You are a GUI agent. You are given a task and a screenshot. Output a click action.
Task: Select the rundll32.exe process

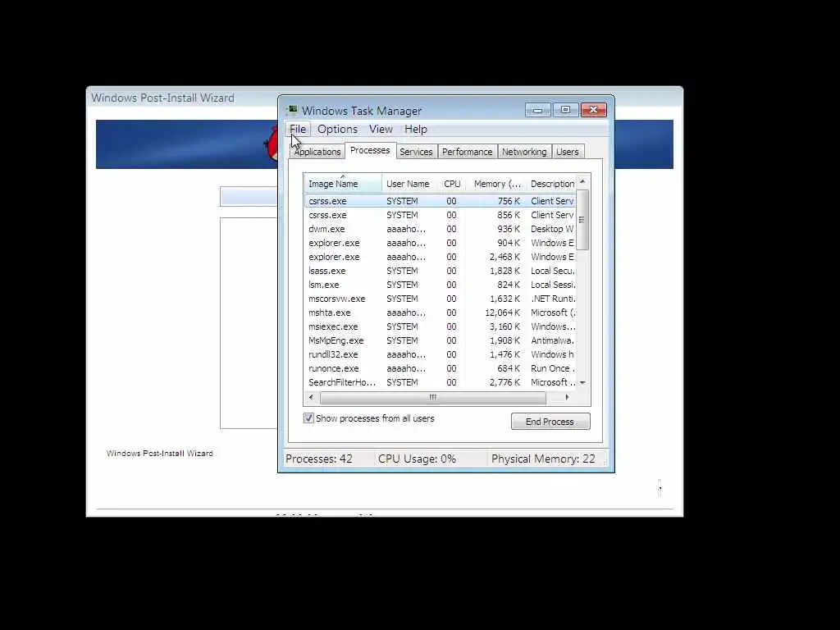coord(441,354)
